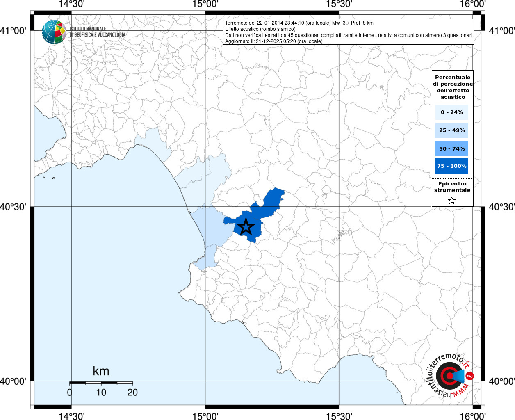Click 'Istituto Nazionale di Geofisica e Vulcanologia' text
The image size is (515, 420).
[97, 32]
